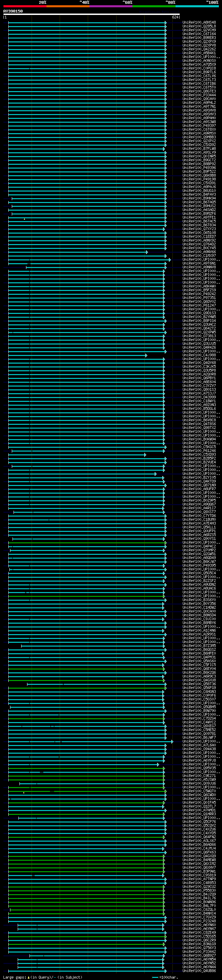Viewport: 222px width, 980px height.
Task: Click the UniRef100_O94438 label
Action: pos(199,749)
